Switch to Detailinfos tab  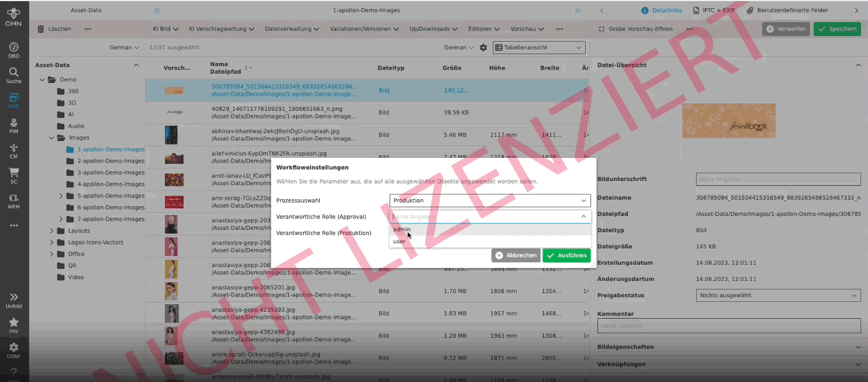click(x=662, y=10)
